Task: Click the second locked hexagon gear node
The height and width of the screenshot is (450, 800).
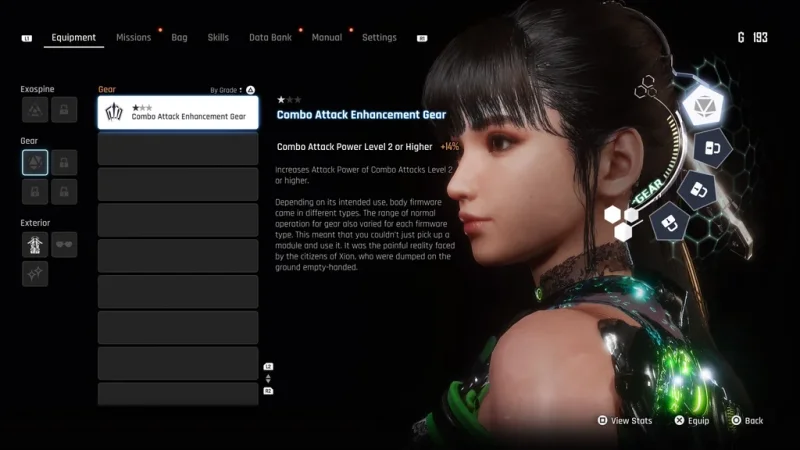Action: [712, 148]
